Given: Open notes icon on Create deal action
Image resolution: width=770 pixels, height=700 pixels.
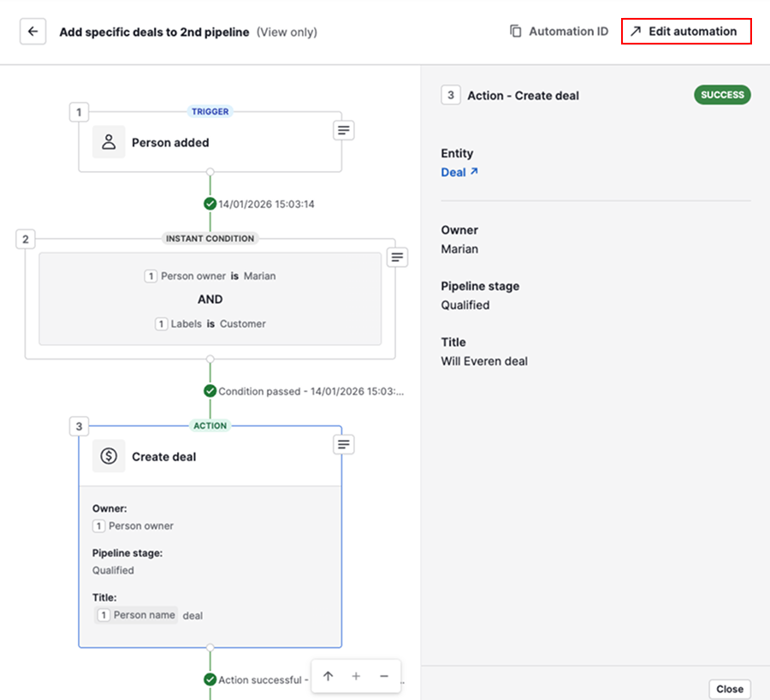Looking at the screenshot, I should (x=343, y=444).
